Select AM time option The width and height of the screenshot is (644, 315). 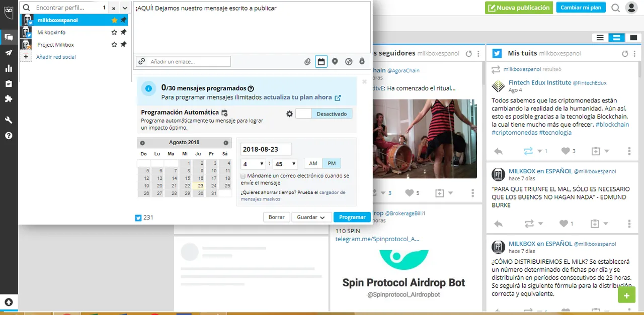coord(313,163)
